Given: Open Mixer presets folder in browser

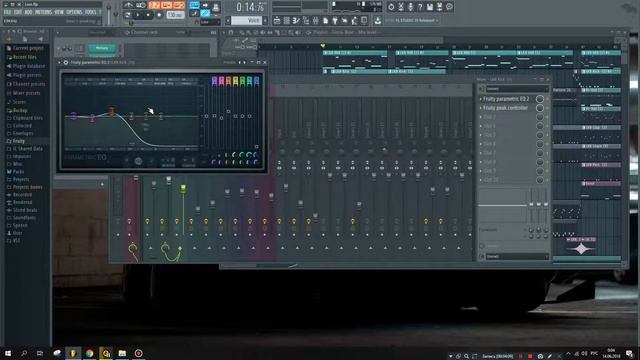Looking at the screenshot, I should point(27,93).
